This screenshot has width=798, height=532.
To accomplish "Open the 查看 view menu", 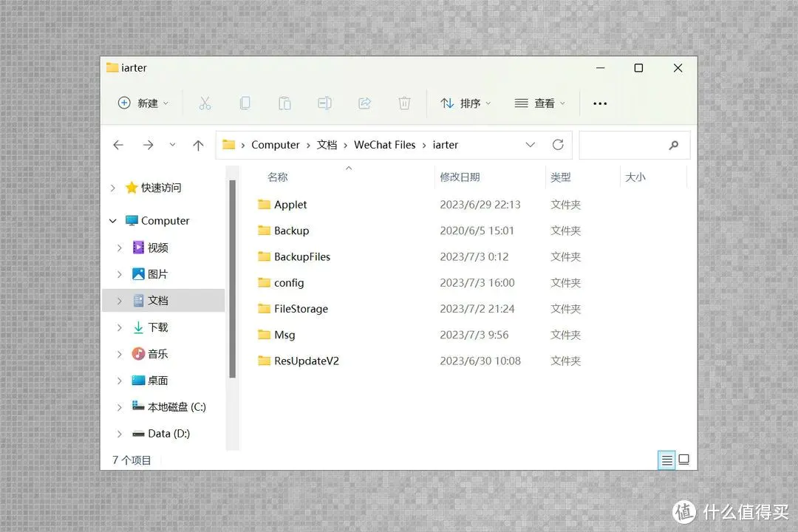I will tap(540, 103).
